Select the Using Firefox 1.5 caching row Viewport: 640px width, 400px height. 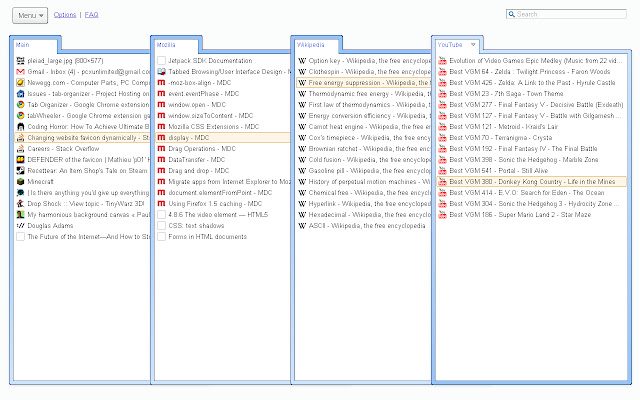click(x=223, y=204)
